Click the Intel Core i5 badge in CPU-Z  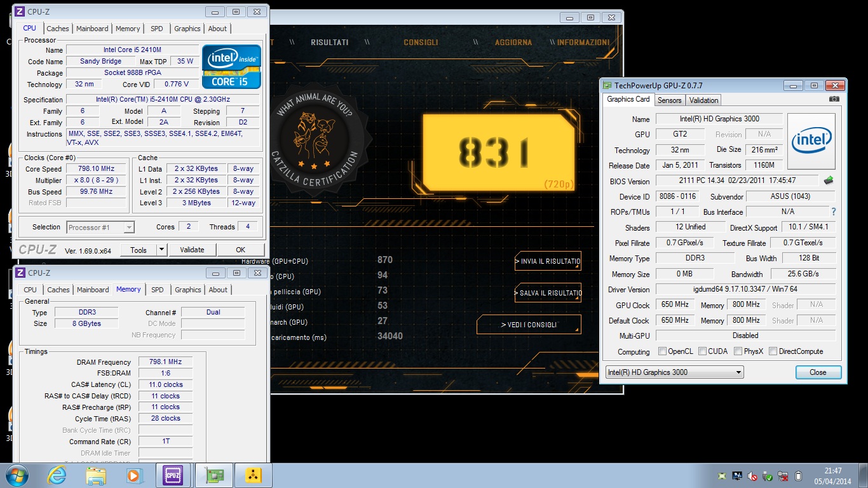coord(231,66)
